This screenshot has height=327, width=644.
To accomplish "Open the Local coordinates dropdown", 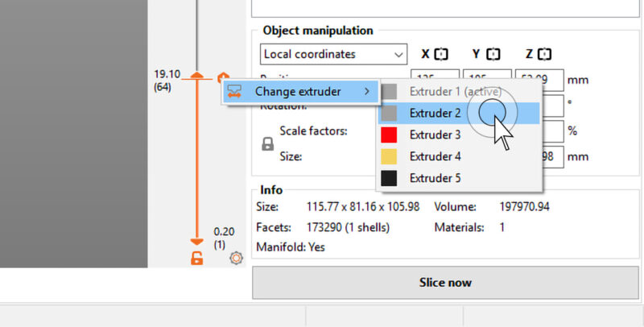I will 333,55.
